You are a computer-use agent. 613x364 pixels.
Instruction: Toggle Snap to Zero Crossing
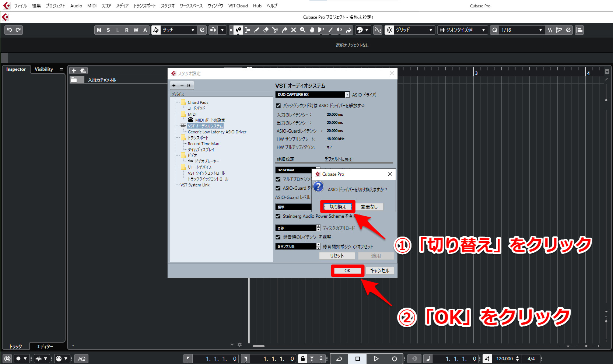pos(378,30)
